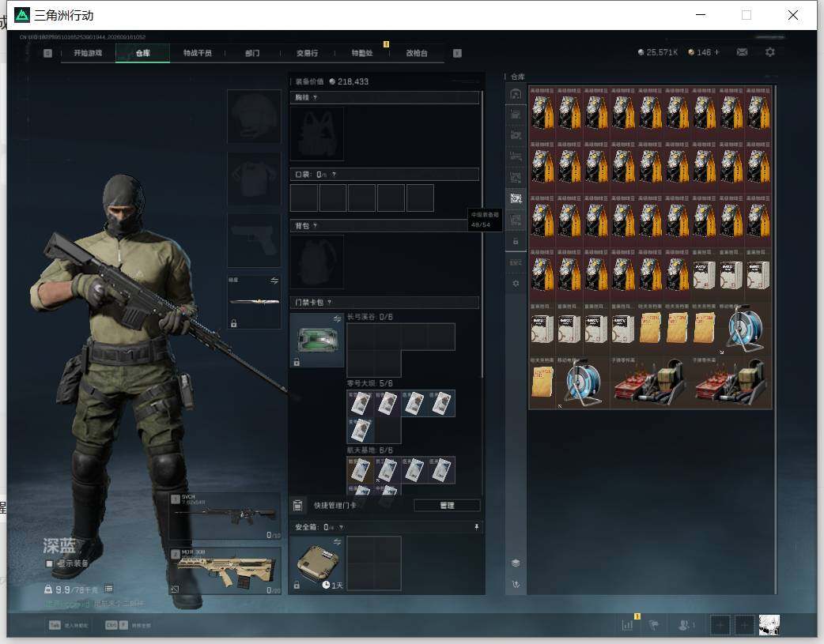824x644 pixels.
Task: Click the empty backpack slot
Action: [317, 262]
